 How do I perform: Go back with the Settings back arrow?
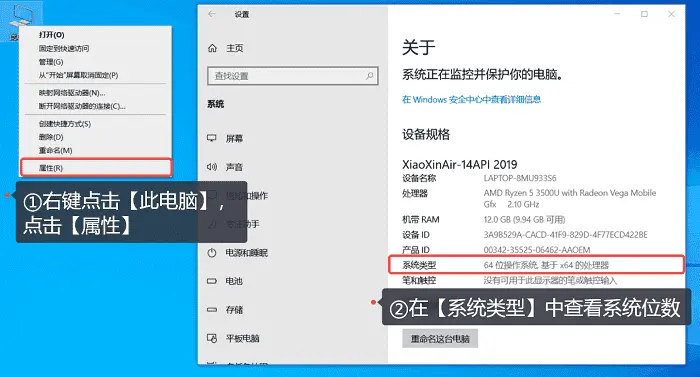pos(212,14)
